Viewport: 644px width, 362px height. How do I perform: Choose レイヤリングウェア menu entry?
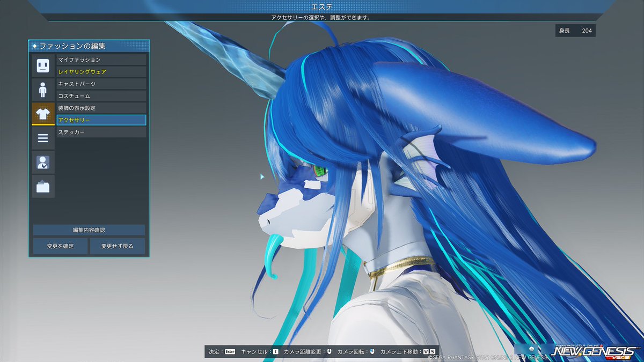(x=101, y=72)
